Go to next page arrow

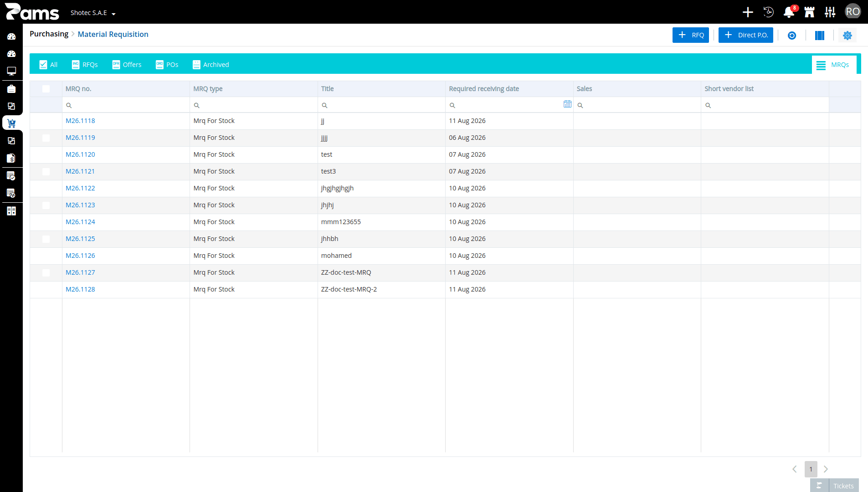coord(826,469)
